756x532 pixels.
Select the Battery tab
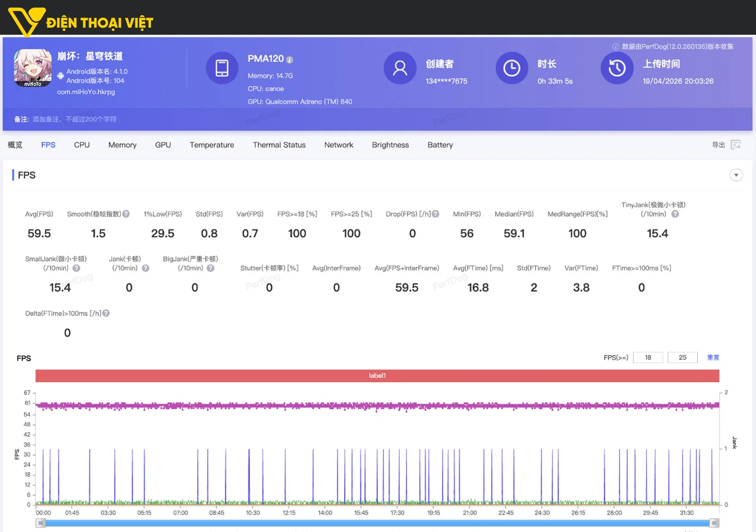(440, 145)
